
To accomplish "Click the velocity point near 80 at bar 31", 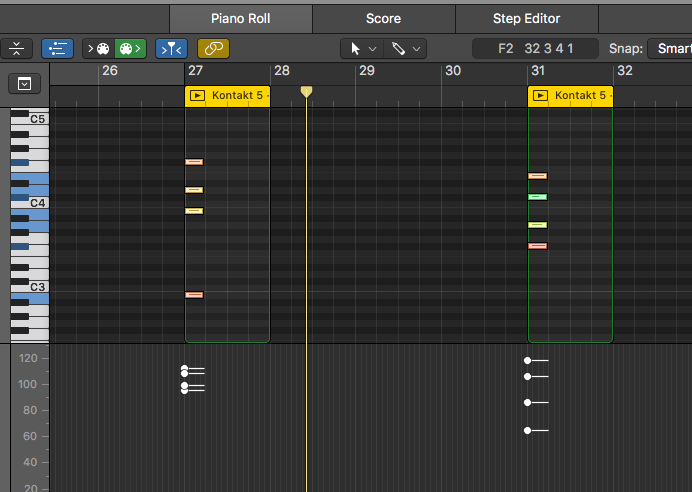I will (527, 402).
